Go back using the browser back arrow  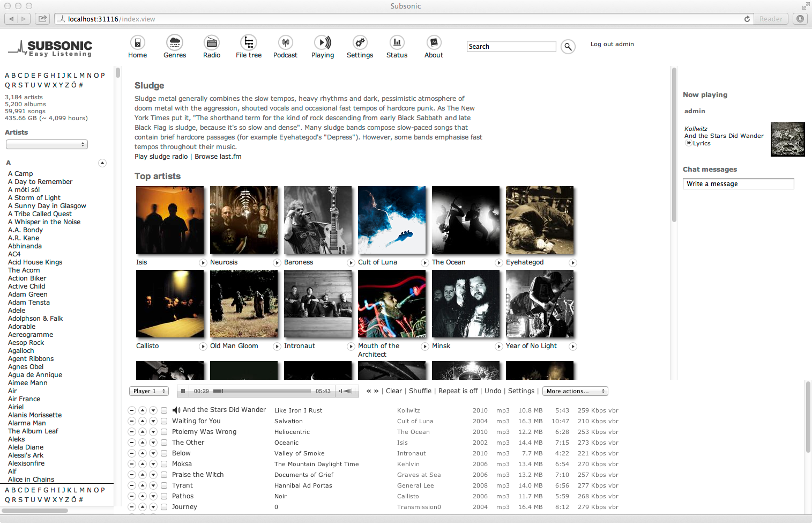point(11,19)
